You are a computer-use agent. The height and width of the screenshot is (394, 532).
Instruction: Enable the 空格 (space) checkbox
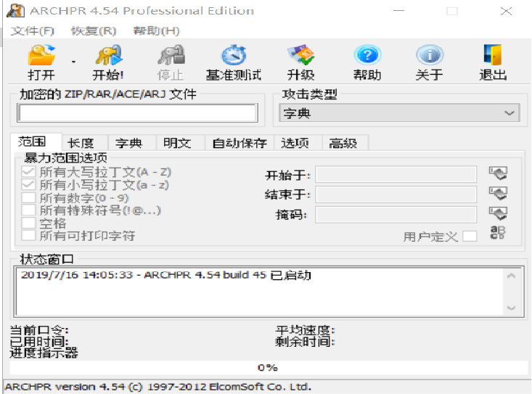tap(28, 223)
